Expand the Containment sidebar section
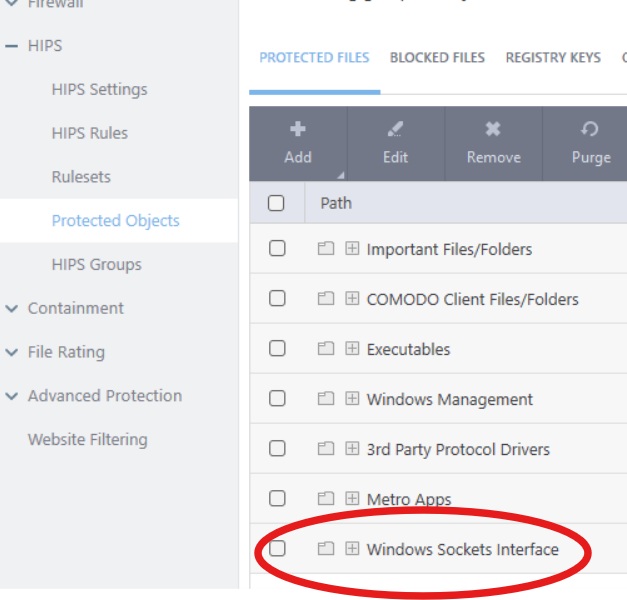Screen dimensions: 627x600 click(11, 308)
